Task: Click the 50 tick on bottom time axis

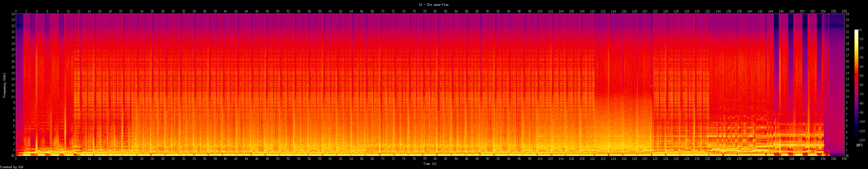Action: [278, 158]
